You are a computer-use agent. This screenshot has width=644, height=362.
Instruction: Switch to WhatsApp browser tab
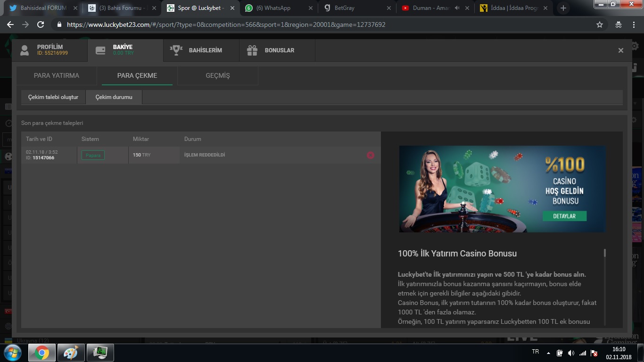click(279, 8)
